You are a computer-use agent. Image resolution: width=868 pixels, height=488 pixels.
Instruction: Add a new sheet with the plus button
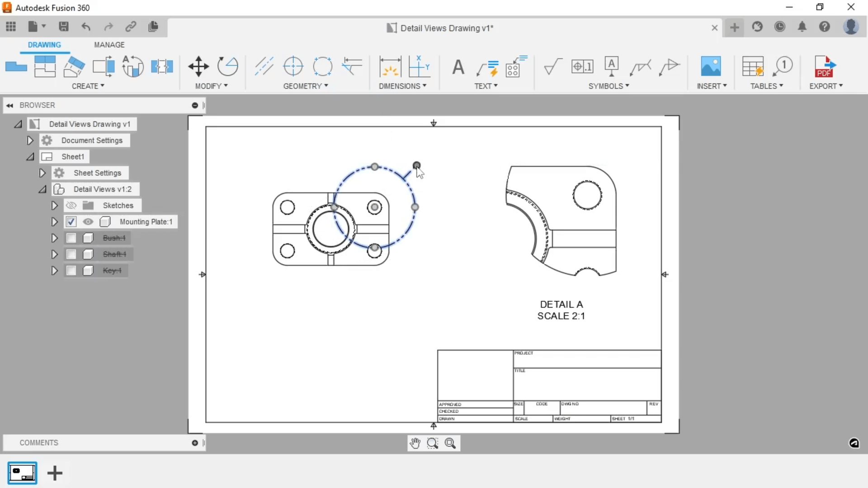coord(55,473)
